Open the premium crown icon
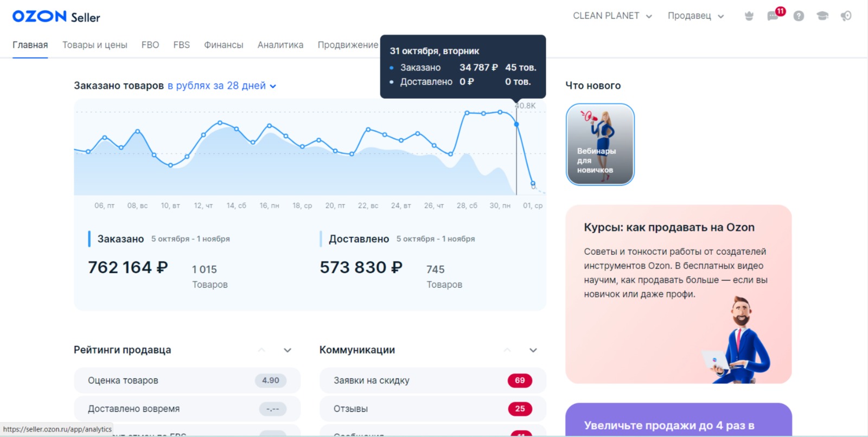Viewport: 868px width, 437px height. (x=749, y=16)
